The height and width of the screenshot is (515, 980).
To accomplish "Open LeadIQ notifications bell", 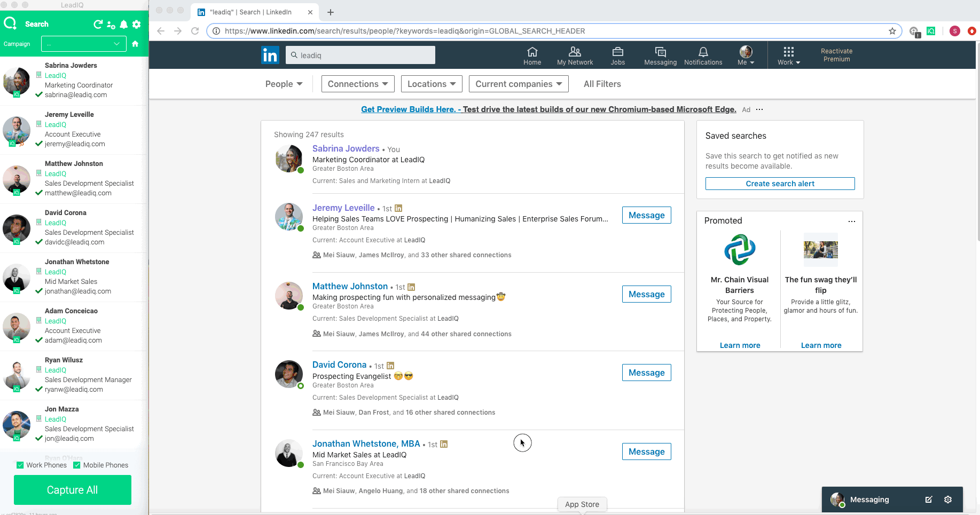I will [x=124, y=25].
